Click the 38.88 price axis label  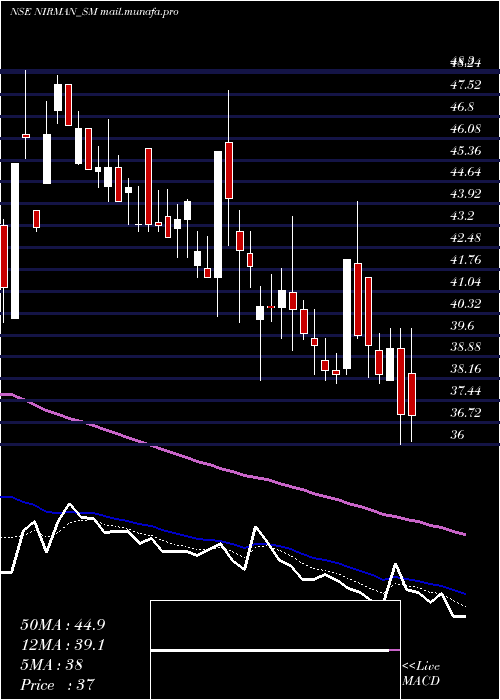[466, 347]
